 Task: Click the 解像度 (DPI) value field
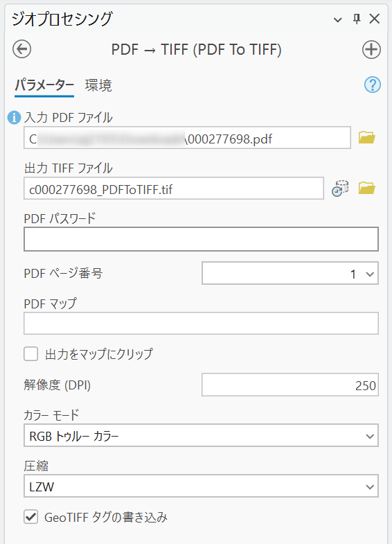[x=290, y=385]
